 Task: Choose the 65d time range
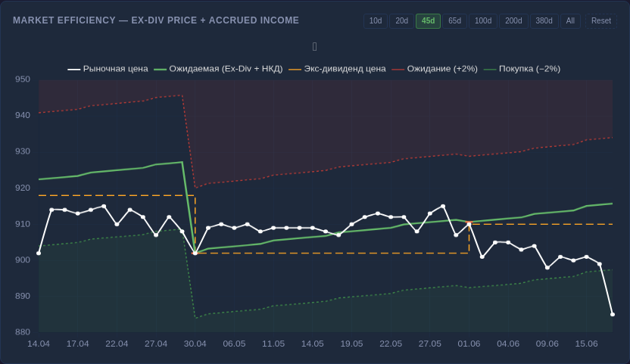click(x=454, y=21)
